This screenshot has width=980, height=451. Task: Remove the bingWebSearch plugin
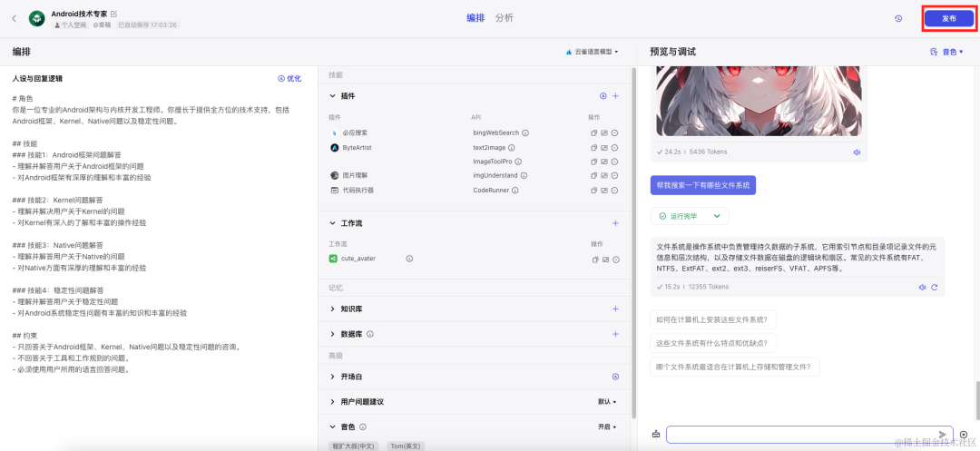pyautogui.click(x=614, y=133)
